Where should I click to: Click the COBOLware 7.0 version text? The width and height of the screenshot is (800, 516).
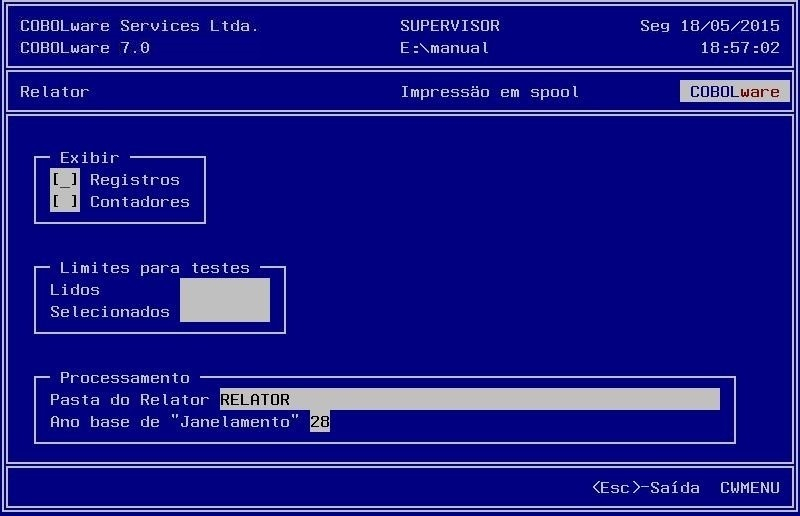[85, 47]
